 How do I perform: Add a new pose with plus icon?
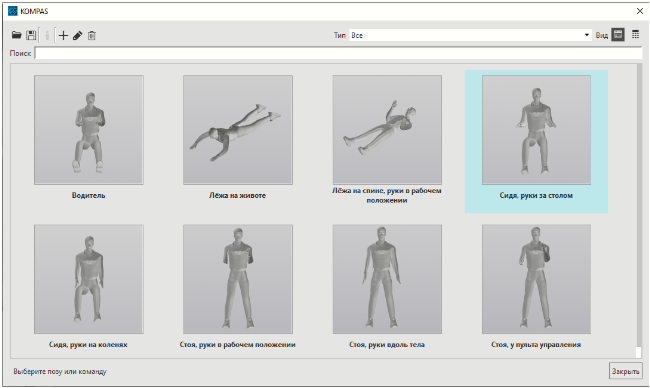63,35
